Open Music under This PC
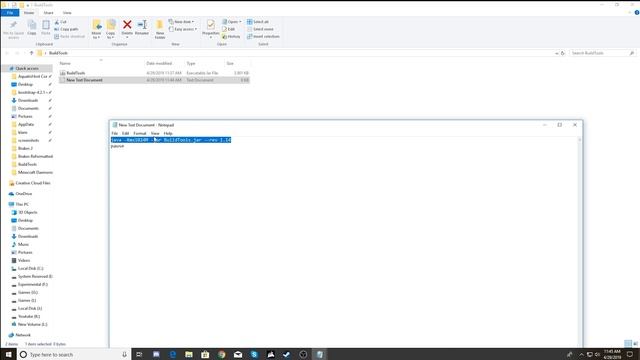Screen dimensions: 640x360 (x=23, y=244)
